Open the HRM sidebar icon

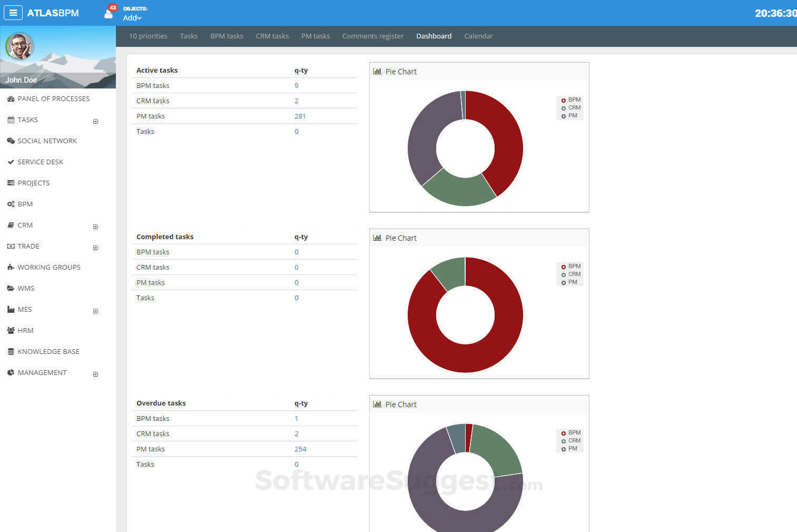(x=11, y=330)
